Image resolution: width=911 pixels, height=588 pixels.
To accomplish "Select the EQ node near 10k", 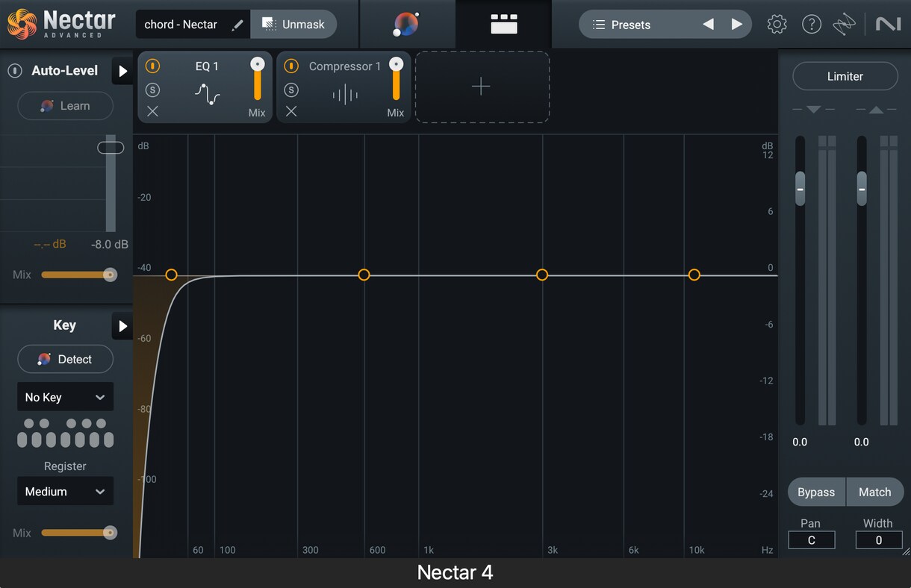I will point(694,275).
